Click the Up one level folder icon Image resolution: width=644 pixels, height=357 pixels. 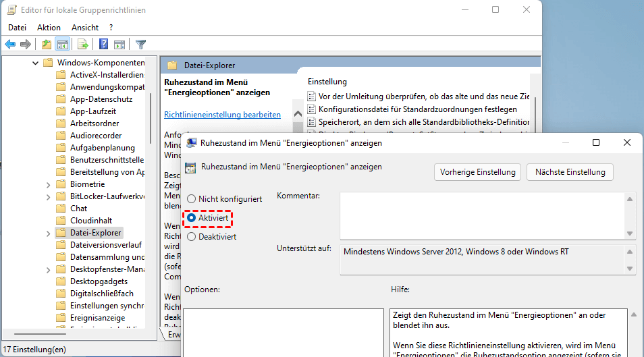47,44
